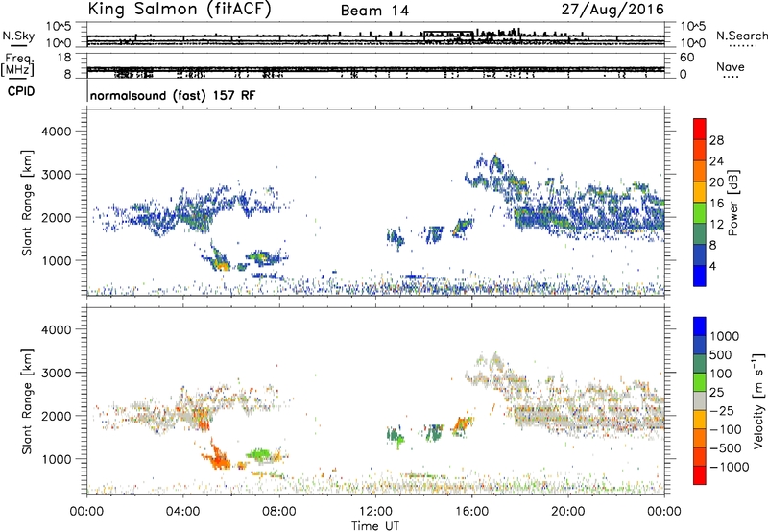Click '3000' on the power panel range axis
768x532 pixels.
click(x=56, y=175)
